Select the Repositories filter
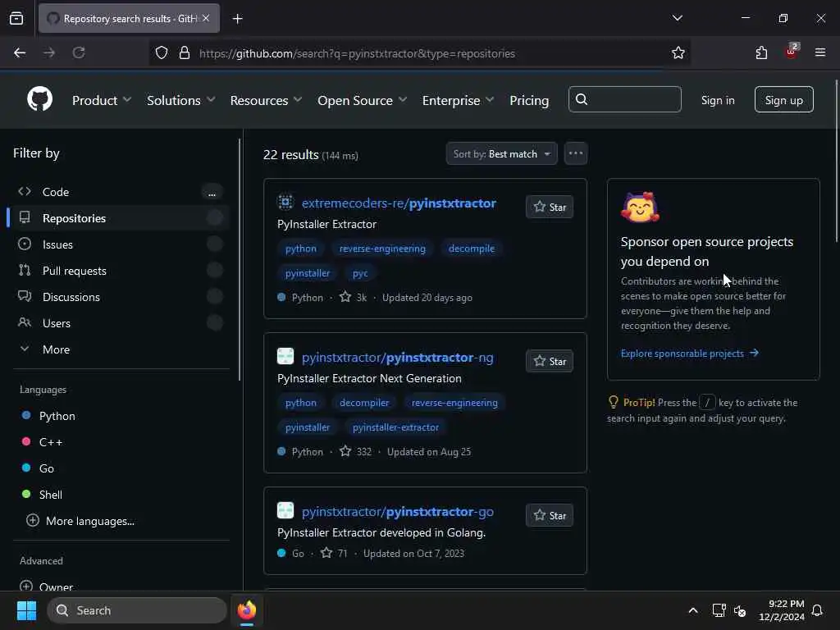This screenshot has width=840, height=630. tap(119, 218)
